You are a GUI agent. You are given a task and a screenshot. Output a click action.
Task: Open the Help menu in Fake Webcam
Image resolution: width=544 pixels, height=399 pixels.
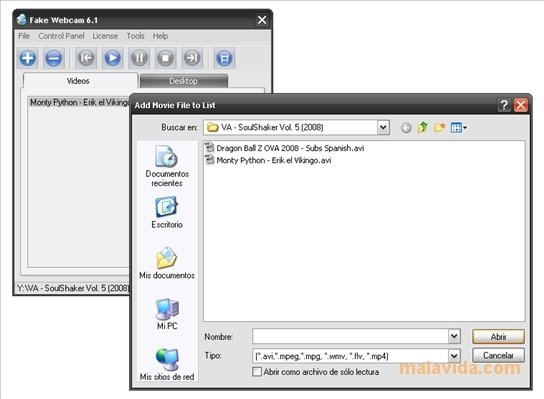pyautogui.click(x=160, y=36)
